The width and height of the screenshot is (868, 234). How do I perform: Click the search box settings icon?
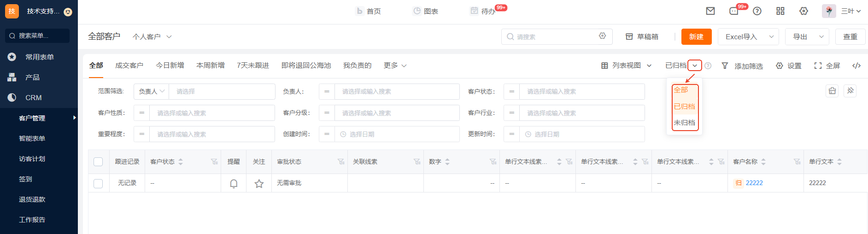click(x=602, y=36)
